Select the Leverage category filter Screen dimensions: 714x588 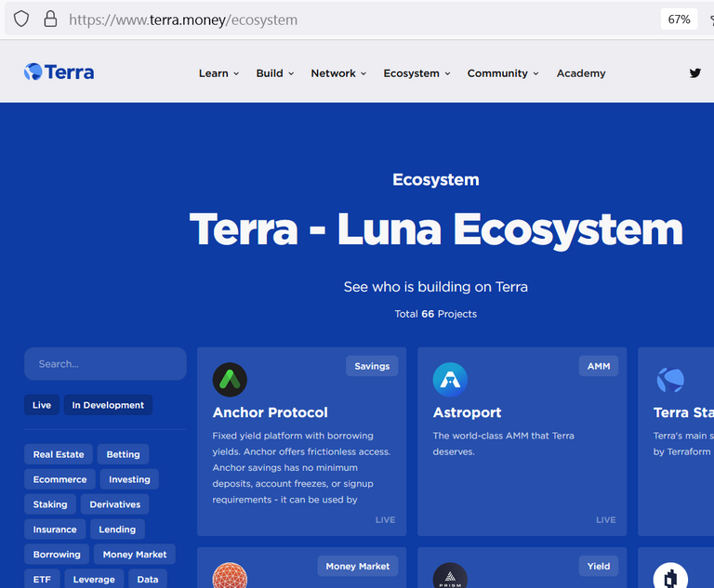tap(94, 579)
